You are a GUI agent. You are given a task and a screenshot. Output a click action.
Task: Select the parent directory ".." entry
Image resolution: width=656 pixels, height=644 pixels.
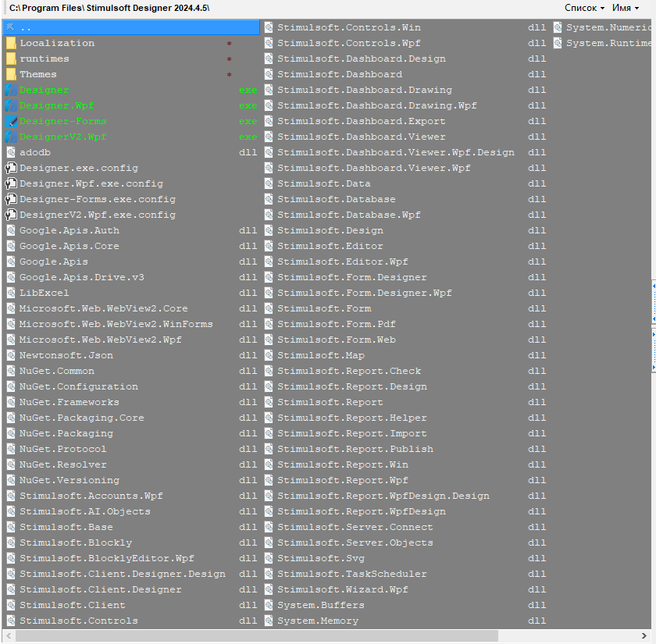(131, 27)
